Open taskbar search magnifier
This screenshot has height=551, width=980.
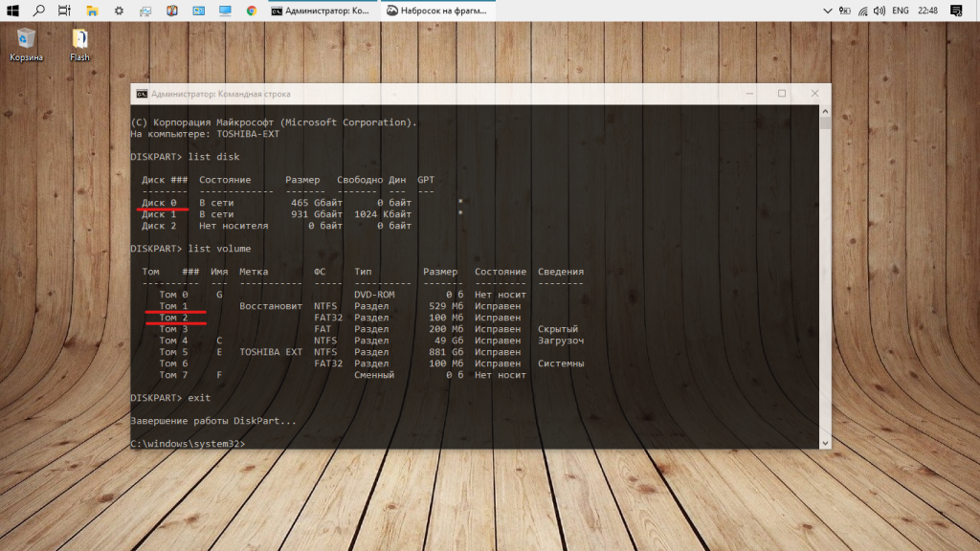click(38, 11)
